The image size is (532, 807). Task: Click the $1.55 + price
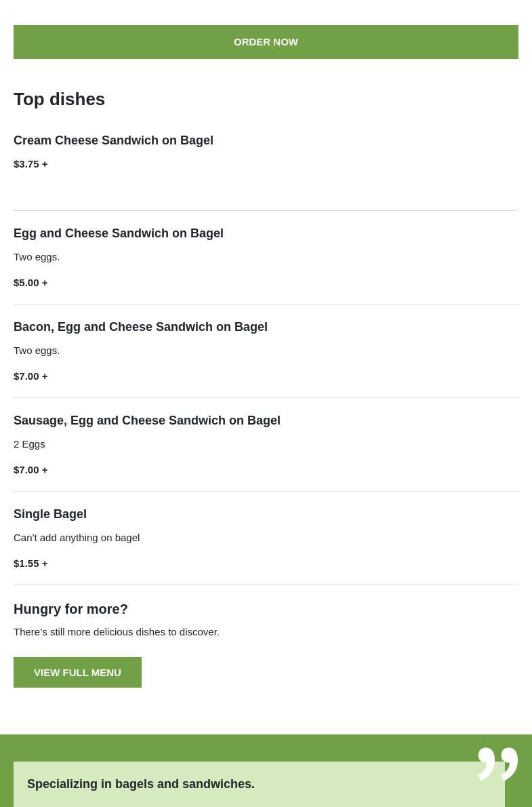pyautogui.click(x=30, y=564)
